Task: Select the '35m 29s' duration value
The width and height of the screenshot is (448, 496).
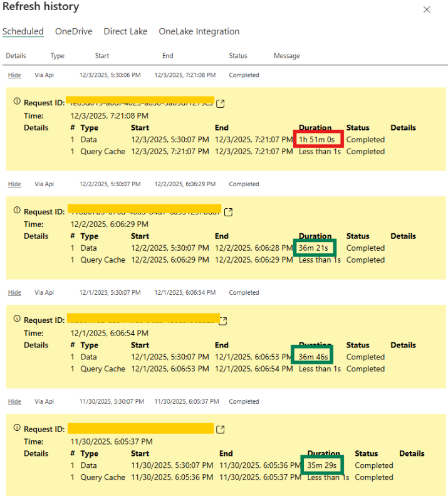Action: click(x=322, y=465)
